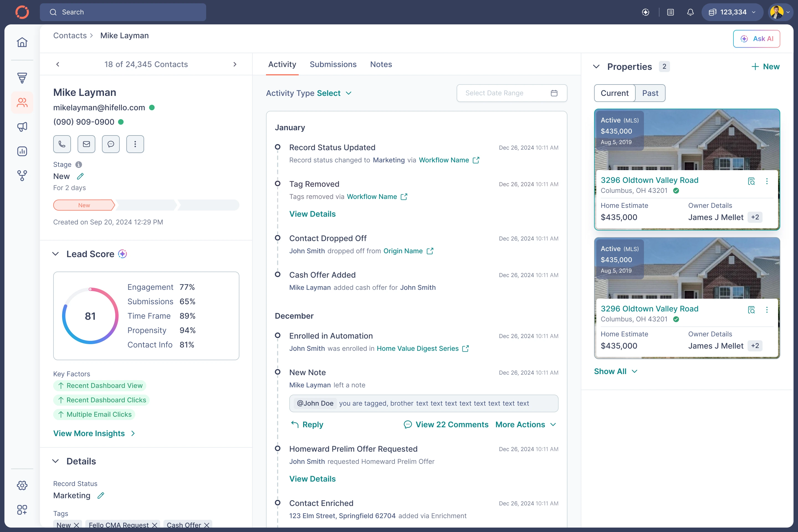
Task: Open the megaphone campaigns sidebar icon
Action: pyautogui.click(x=22, y=127)
